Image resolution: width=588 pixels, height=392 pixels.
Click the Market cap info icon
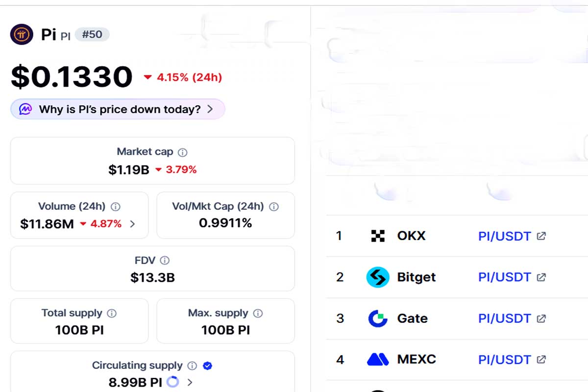tap(183, 152)
